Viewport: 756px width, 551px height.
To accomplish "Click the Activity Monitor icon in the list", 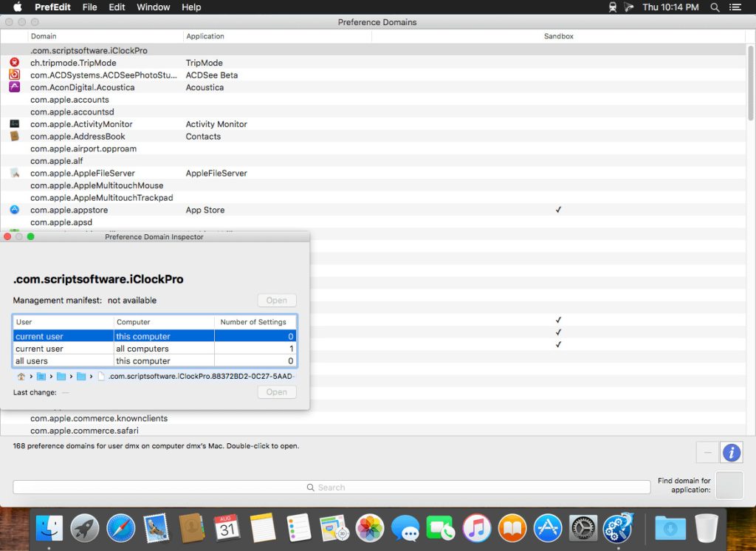I will 16,124.
